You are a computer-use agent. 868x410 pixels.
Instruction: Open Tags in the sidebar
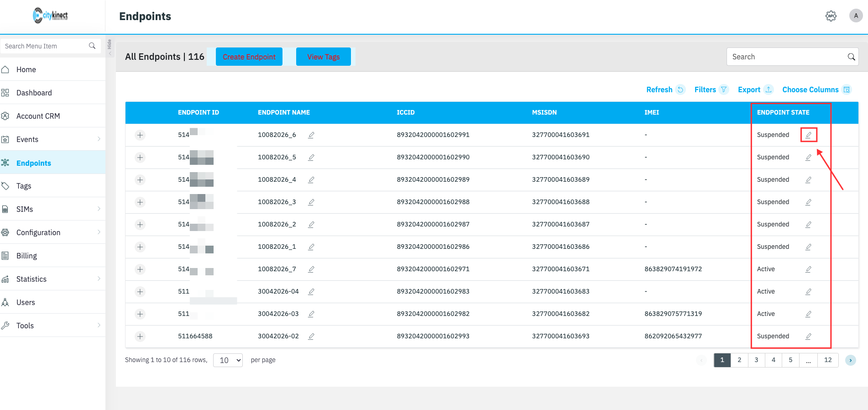(x=52, y=186)
